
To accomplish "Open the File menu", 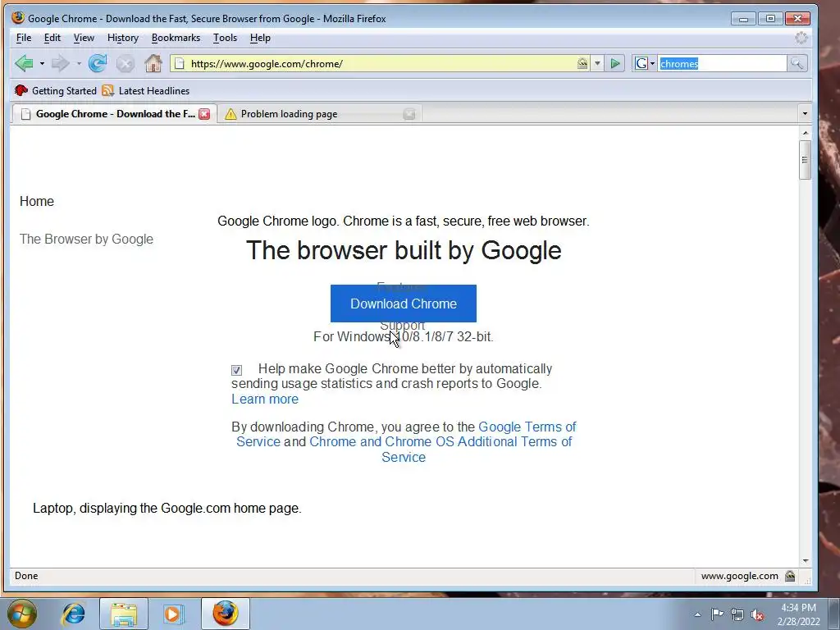I will coord(24,38).
